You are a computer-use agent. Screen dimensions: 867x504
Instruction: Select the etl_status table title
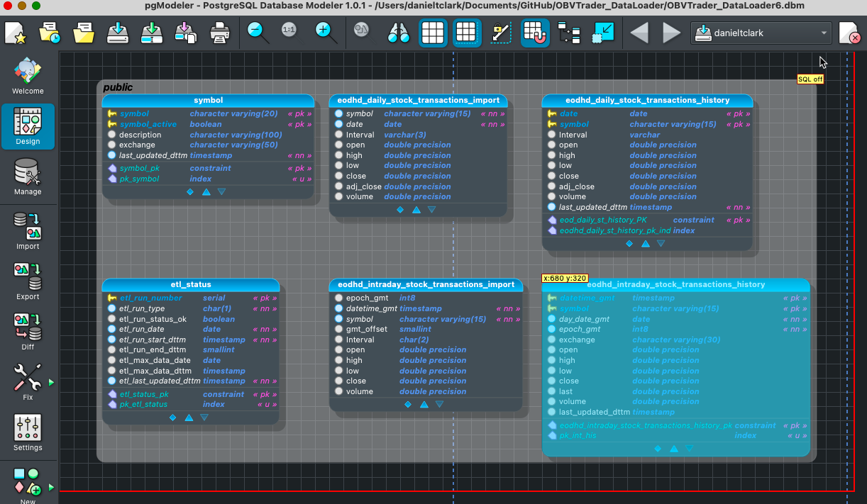[x=191, y=284]
